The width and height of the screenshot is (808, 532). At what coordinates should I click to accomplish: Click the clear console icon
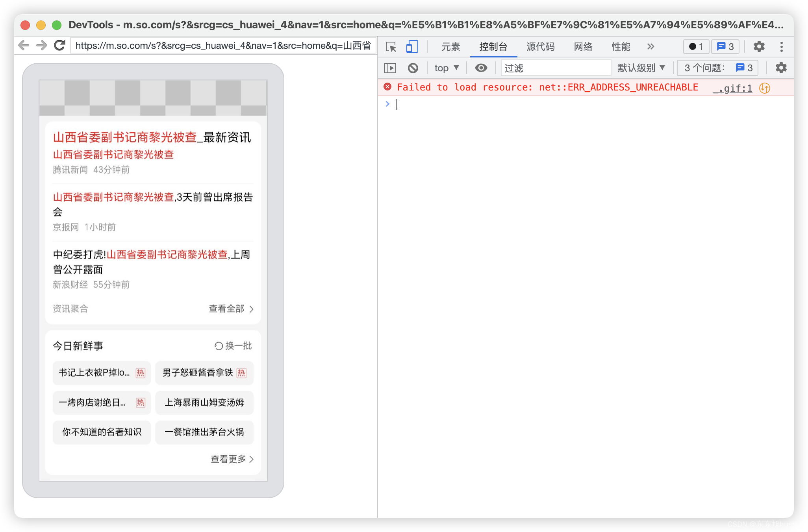413,68
